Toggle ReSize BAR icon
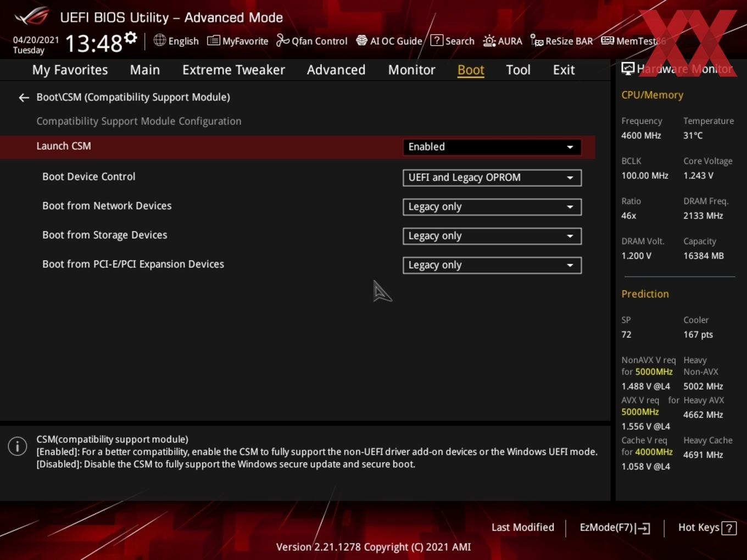This screenshot has height=560, width=747. pos(537,41)
